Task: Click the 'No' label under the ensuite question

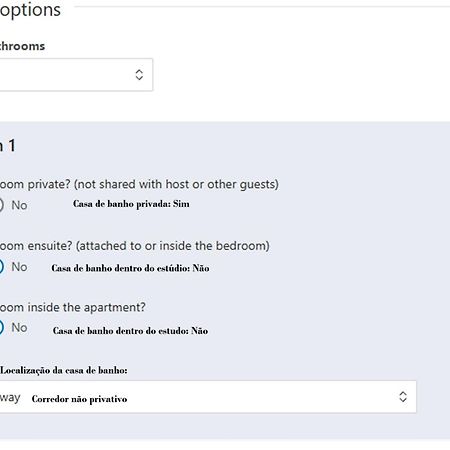Action: point(19,267)
